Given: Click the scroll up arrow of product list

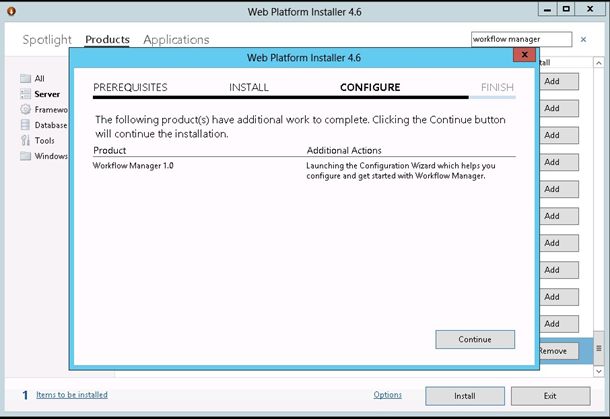Looking at the screenshot, I should [x=599, y=63].
